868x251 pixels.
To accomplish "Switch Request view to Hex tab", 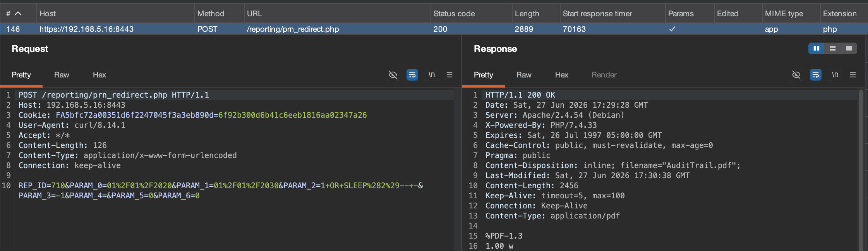I will click(x=99, y=75).
